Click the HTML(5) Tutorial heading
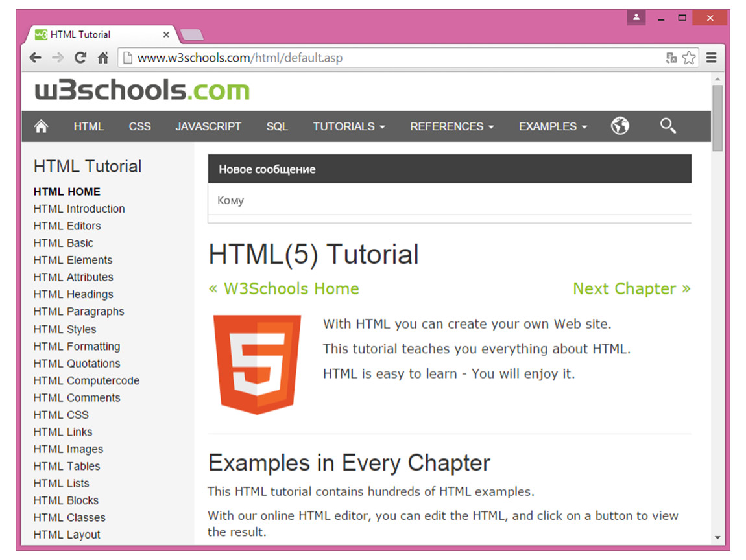Image resolution: width=746 pixels, height=560 pixels. click(313, 254)
